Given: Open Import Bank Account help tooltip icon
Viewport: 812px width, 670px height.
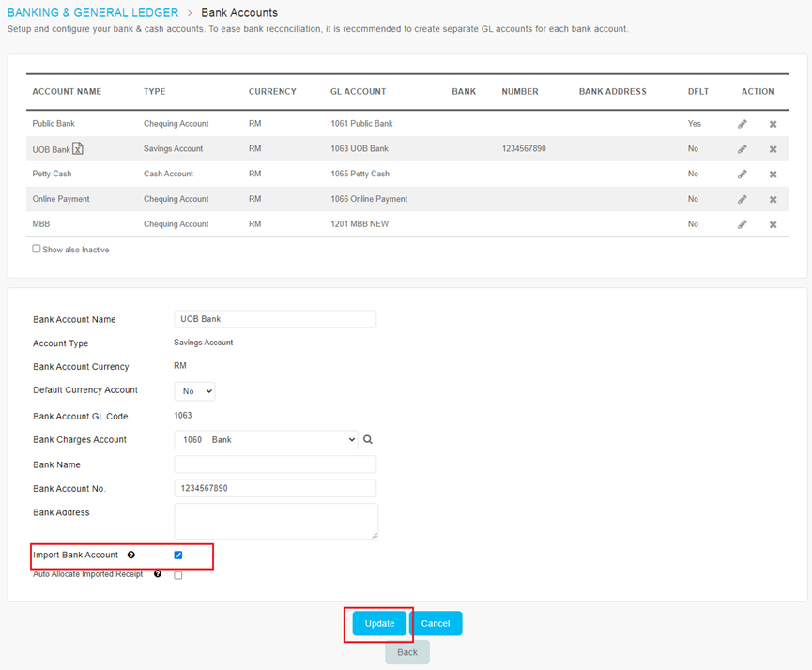Looking at the screenshot, I should pyautogui.click(x=131, y=556).
